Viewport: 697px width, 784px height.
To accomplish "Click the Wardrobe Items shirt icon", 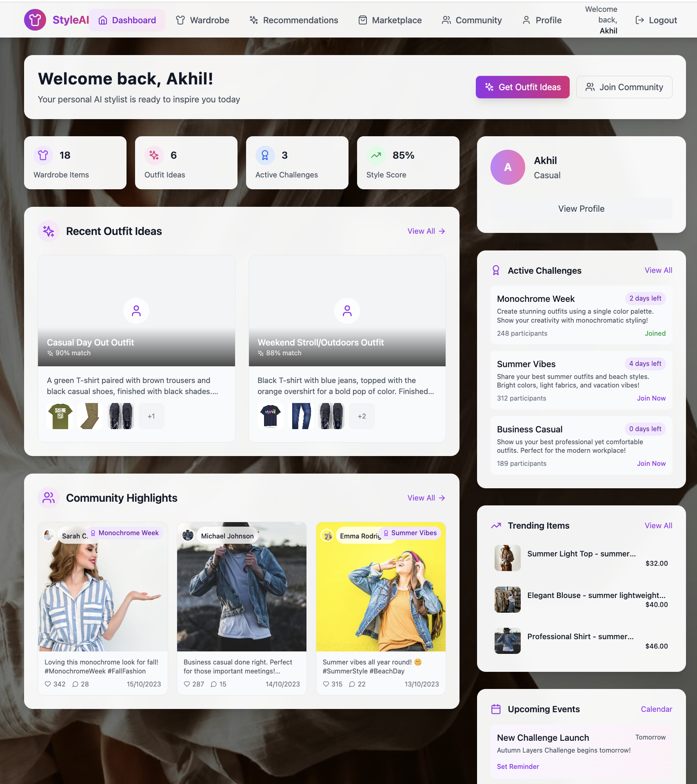I will [43, 155].
